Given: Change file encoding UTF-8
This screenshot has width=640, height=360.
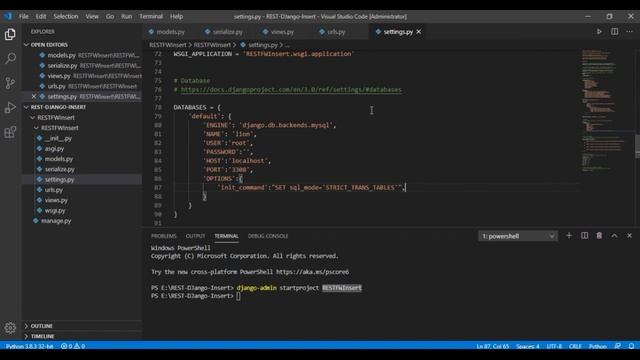Looking at the screenshot, I should tap(554, 346).
